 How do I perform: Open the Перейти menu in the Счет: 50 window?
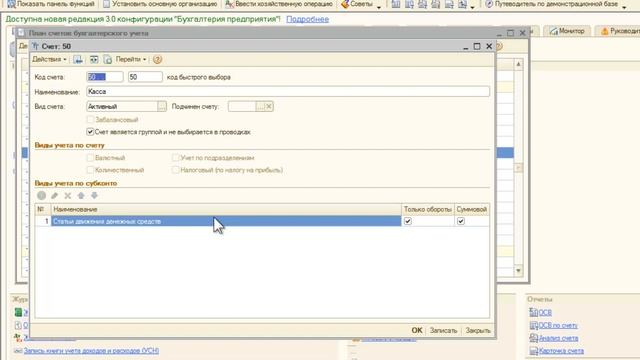(x=131, y=59)
